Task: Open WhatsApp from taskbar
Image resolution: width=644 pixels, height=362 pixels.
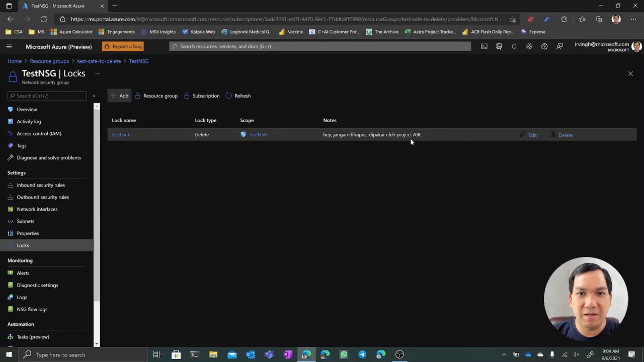Action: pos(344,355)
